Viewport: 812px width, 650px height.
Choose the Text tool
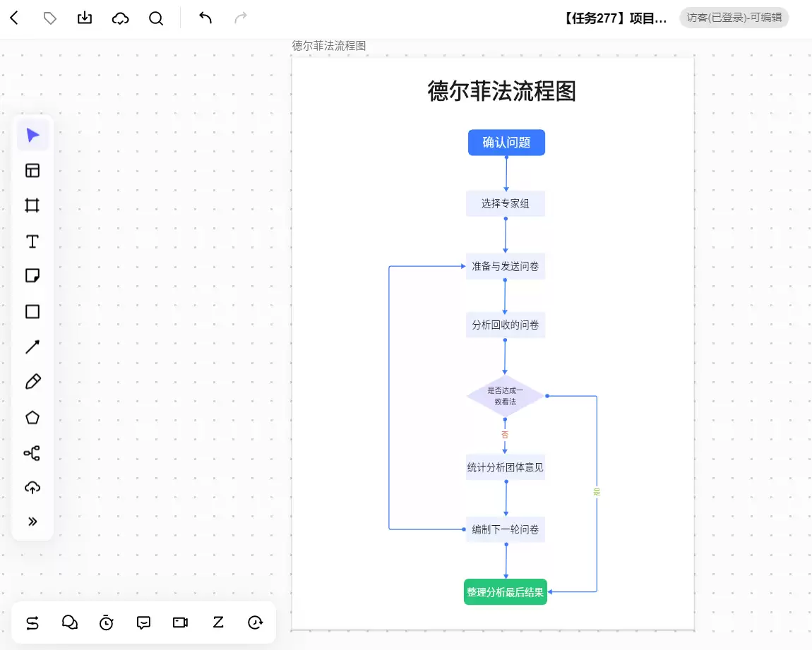click(32, 241)
